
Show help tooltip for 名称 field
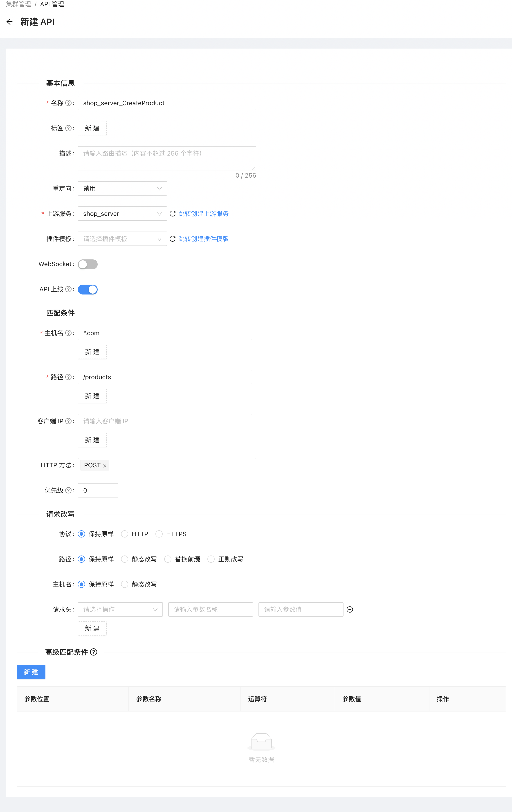(x=68, y=103)
